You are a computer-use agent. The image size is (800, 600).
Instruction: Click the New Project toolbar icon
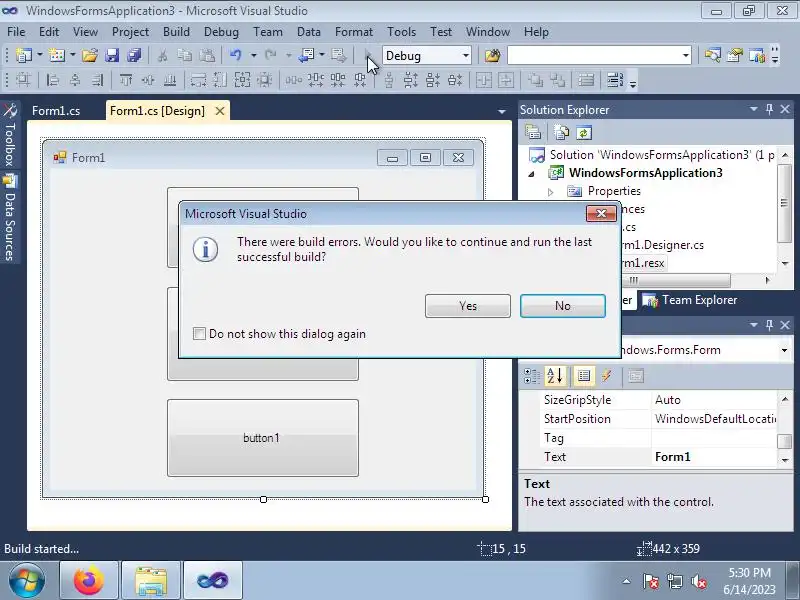tap(23, 55)
